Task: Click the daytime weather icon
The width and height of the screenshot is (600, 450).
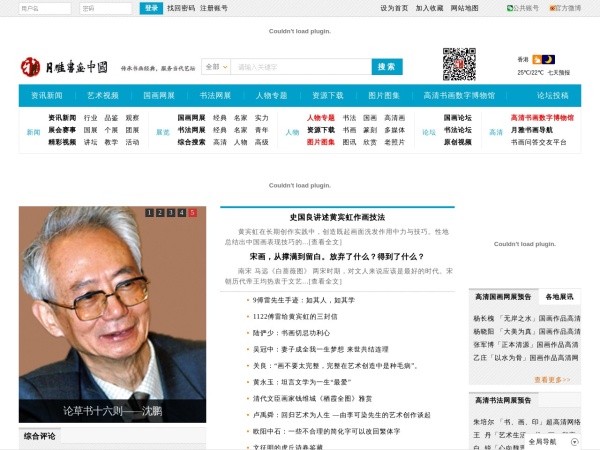Action: [537, 59]
